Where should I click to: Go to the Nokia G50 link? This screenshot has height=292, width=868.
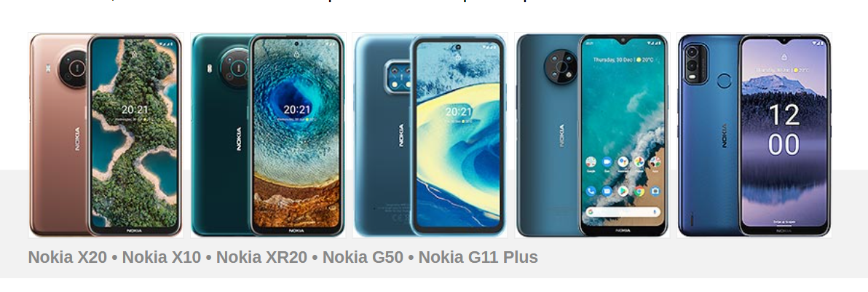[363, 257]
